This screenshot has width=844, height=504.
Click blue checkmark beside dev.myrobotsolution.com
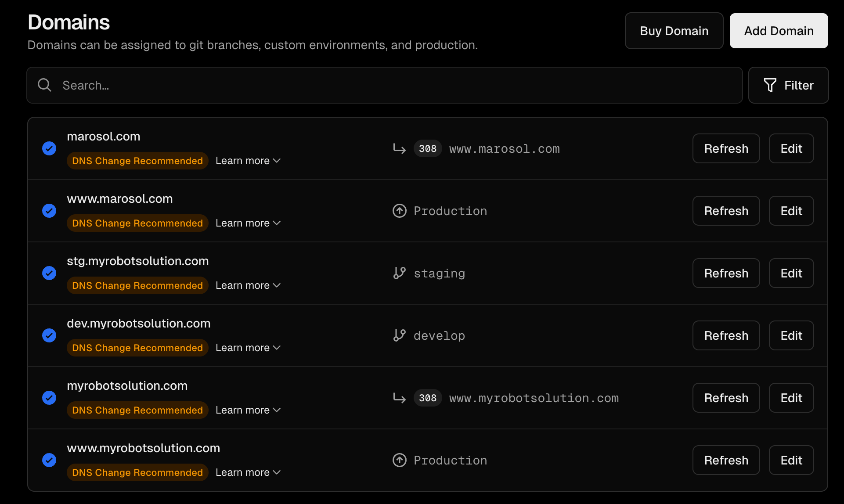(49, 335)
